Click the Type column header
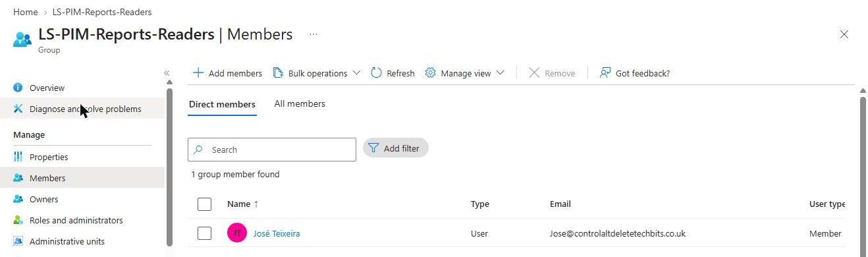868x257 pixels. (480, 204)
